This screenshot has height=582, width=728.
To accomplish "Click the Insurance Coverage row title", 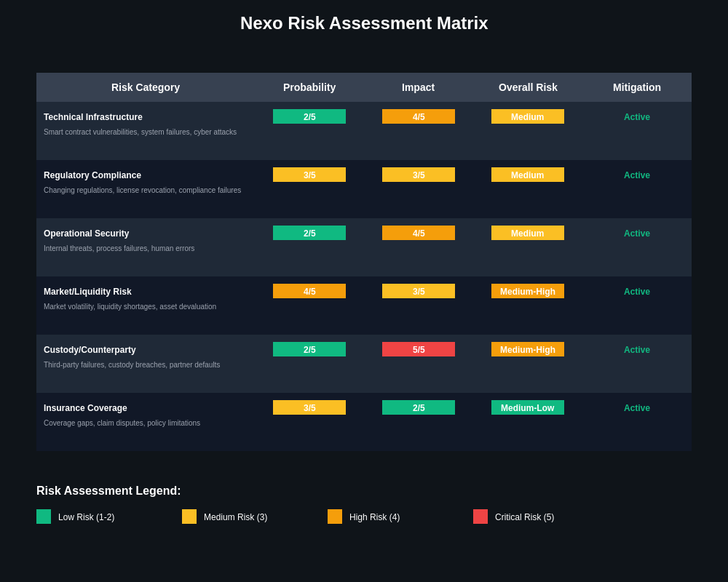I will pos(85,408).
